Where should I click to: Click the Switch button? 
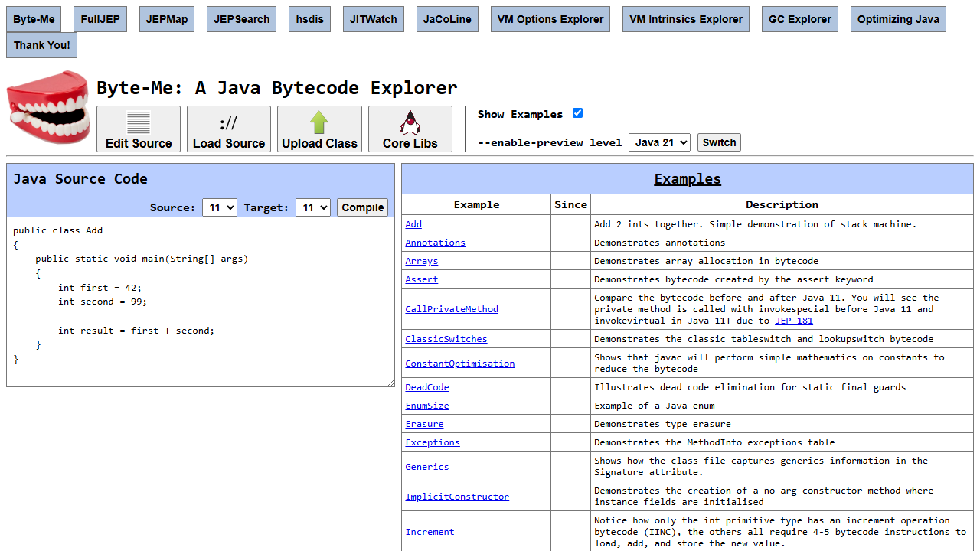(x=719, y=142)
